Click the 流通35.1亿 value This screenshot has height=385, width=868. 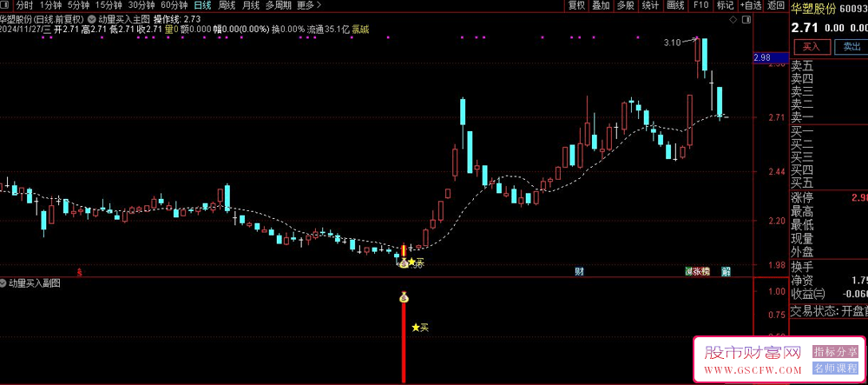pyautogui.click(x=328, y=30)
